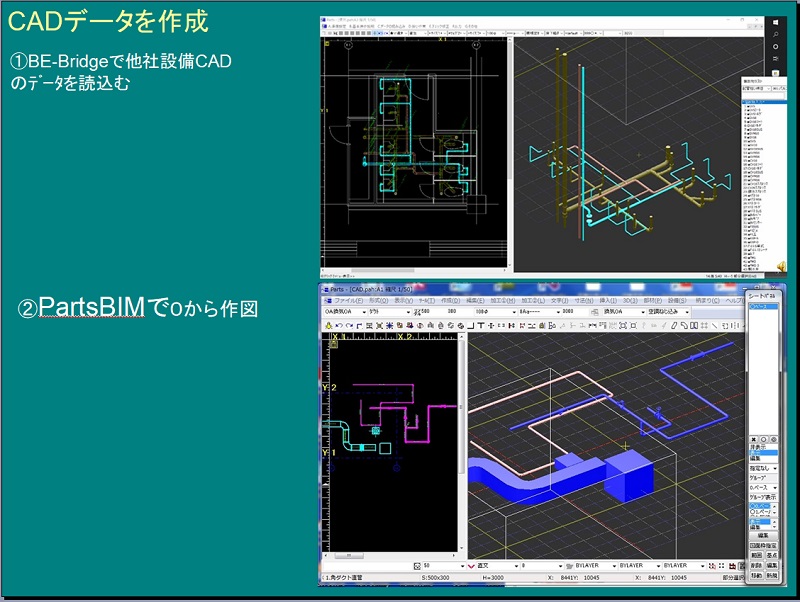Screen dimensions: 800x602
Task: Click the pencil-layer icon left of the first BYLAYER
Action: click(570, 566)
